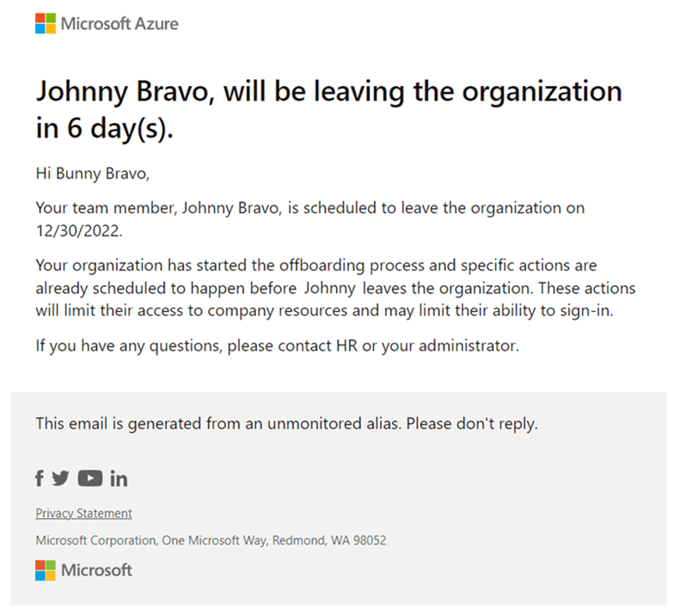Click the Facebook icon in the footer

tap(40, 479)
